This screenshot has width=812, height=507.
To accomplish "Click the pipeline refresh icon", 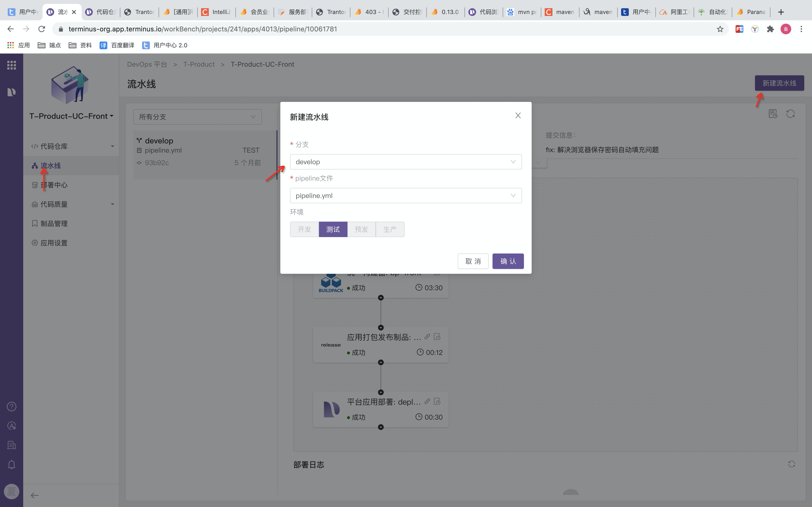I will (790, 114).
